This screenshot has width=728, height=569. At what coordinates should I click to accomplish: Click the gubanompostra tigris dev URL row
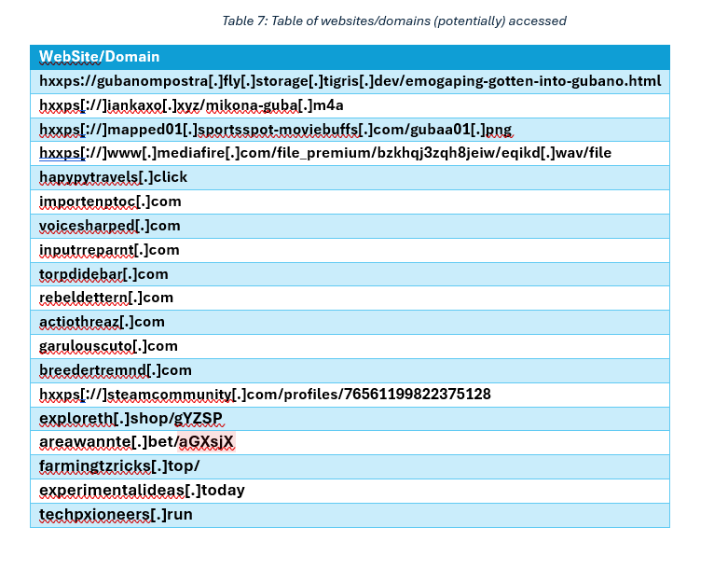click(x=350, y=81)
